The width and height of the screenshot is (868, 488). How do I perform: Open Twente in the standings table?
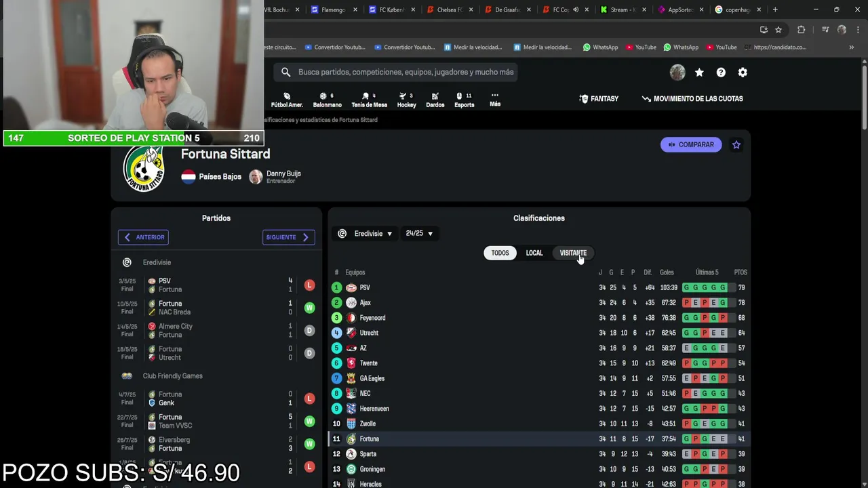coord(539,363)
